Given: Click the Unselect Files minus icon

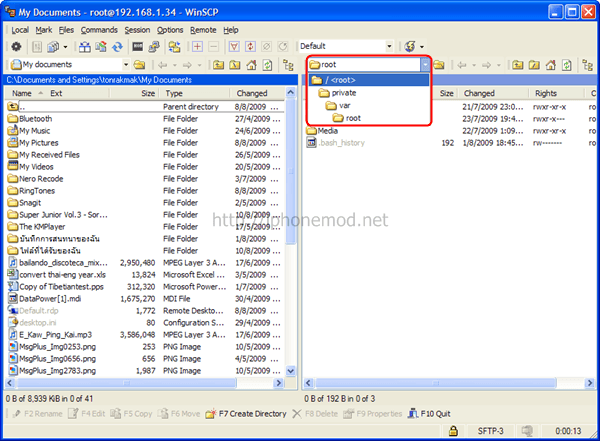Looking at the screenshot, I should tap(214, 47).
